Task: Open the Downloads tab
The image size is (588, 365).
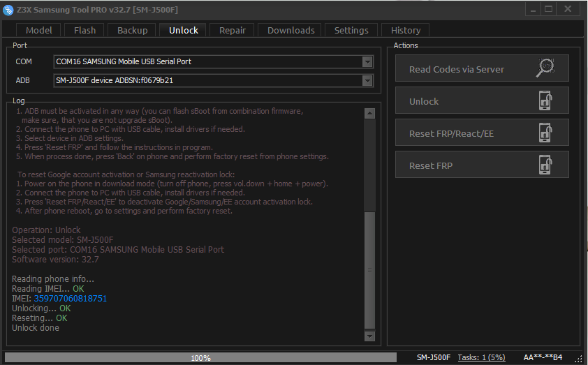Action: [x=291, y=30]
